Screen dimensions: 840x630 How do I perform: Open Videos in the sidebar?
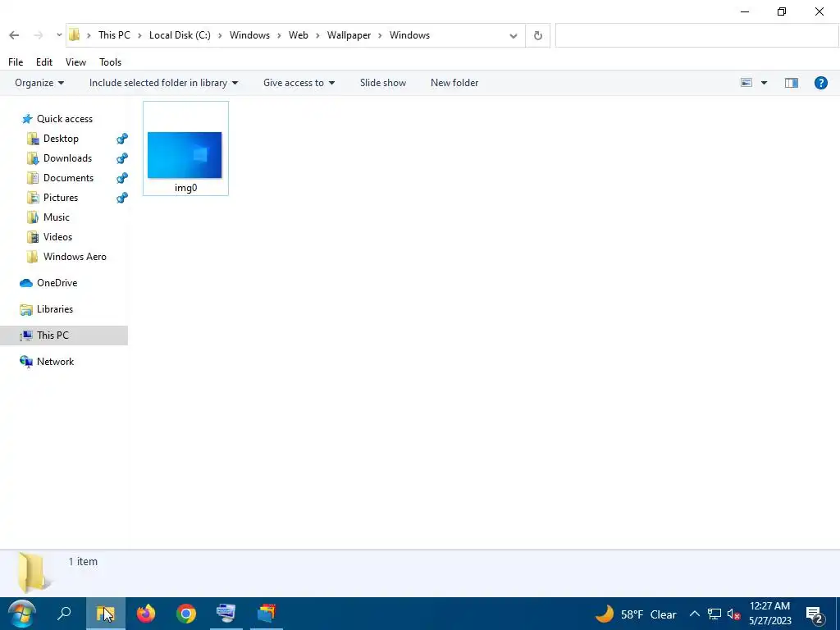[x=57, y=237]
